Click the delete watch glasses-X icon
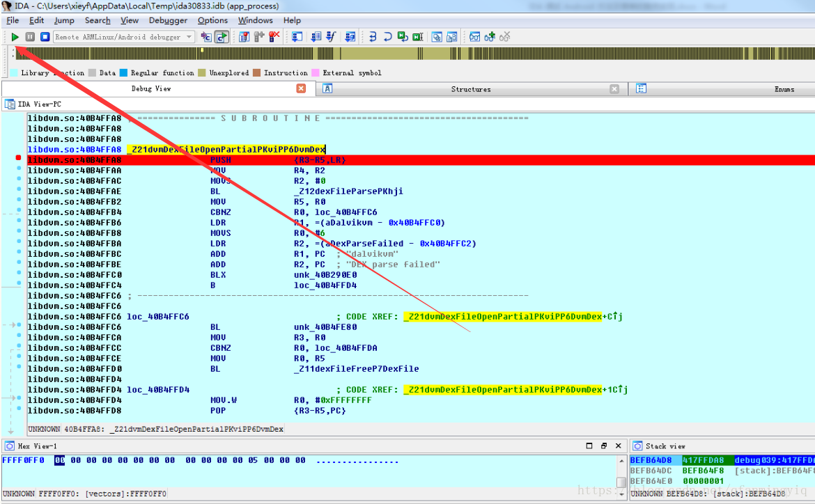815x504 pixels. 505,37
